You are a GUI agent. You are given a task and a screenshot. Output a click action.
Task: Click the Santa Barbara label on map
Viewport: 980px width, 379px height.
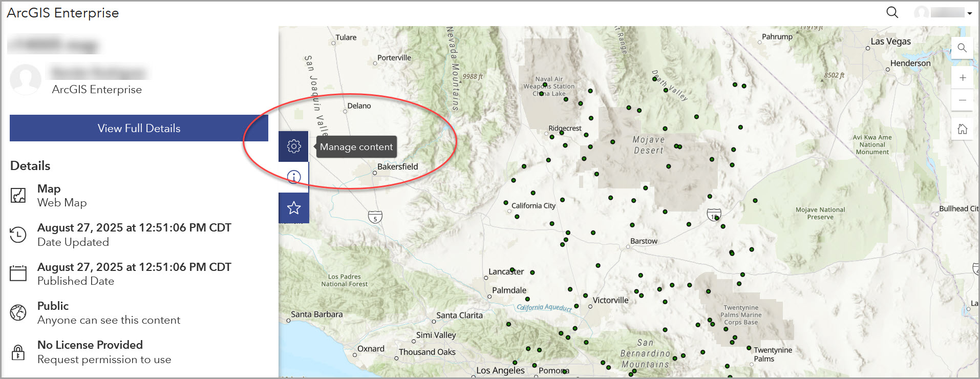coord(317,314)
